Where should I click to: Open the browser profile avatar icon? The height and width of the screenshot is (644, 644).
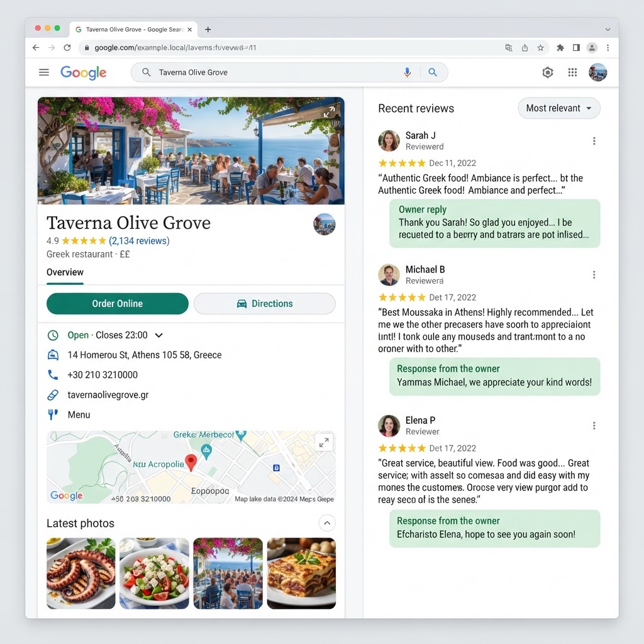[592, 48]
